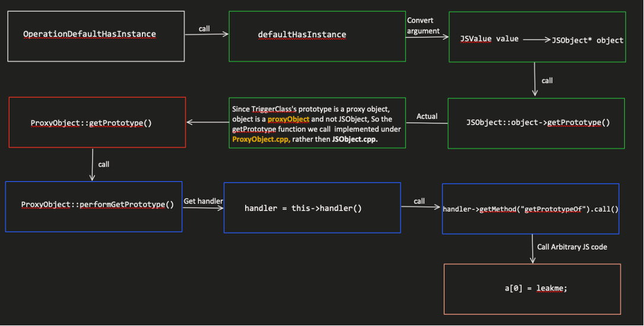Click the orange ProxyObject.cpp text
Viewport: 644px width, 326px height.
tap(261, 139)
